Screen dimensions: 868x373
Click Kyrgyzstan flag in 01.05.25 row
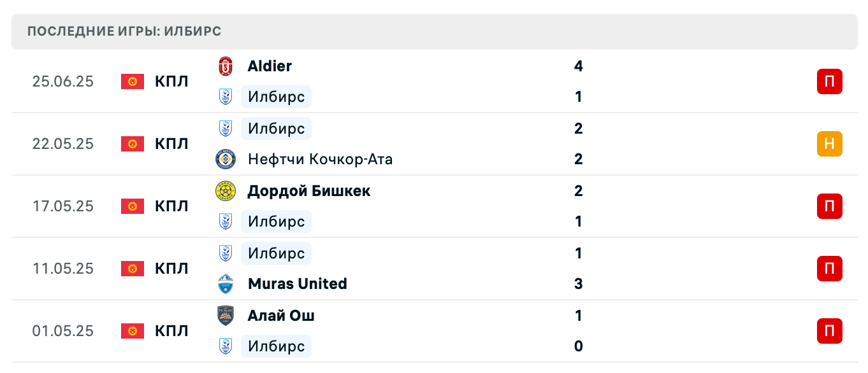[x=133, y=331]
